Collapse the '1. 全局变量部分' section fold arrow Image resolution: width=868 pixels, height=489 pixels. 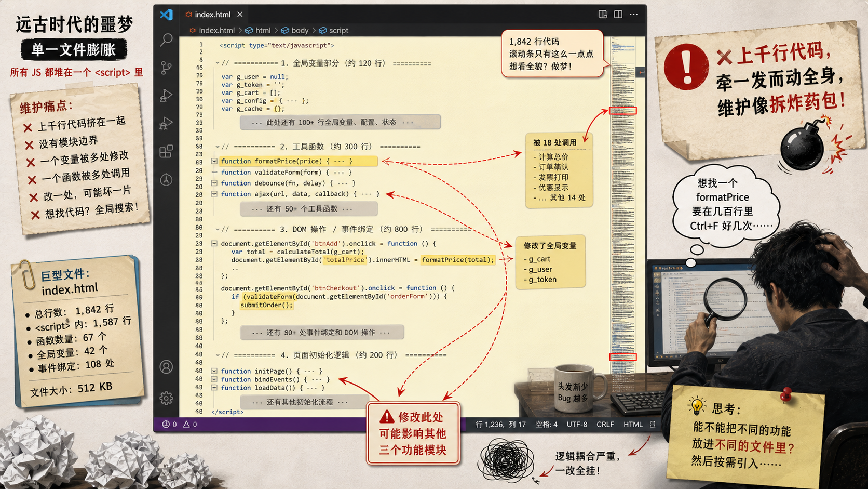(218, 63)
